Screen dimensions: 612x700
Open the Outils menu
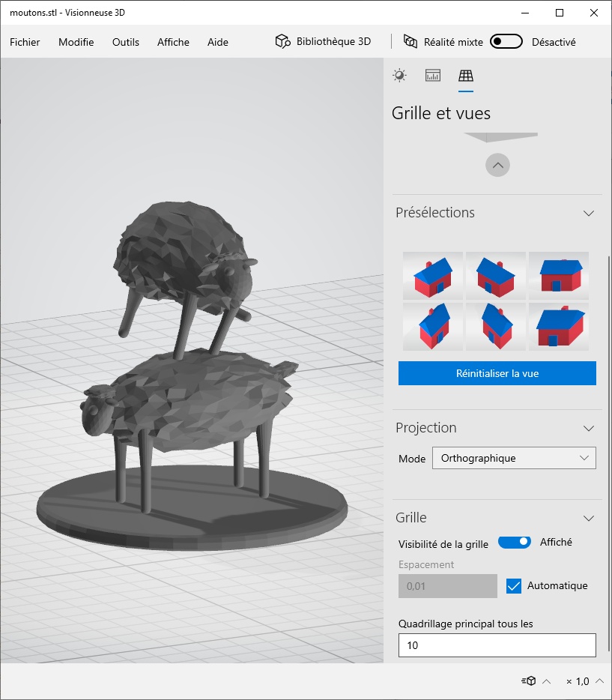(126, 42)
